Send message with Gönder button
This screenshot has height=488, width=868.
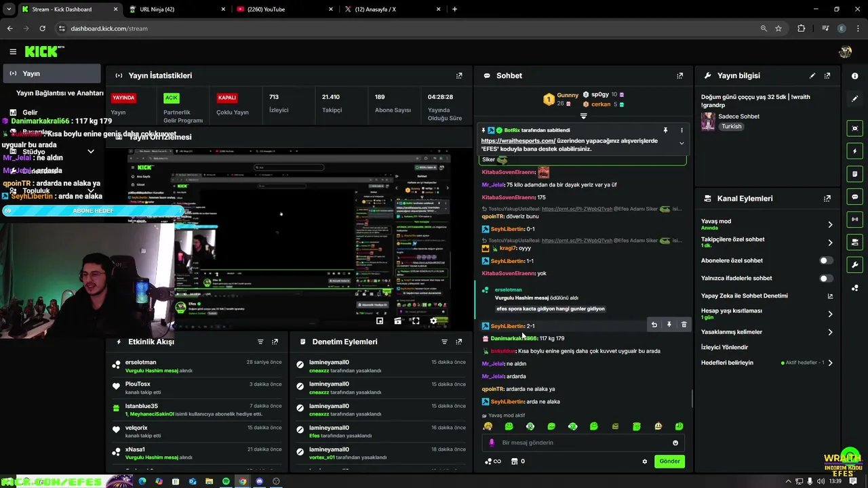669,462
